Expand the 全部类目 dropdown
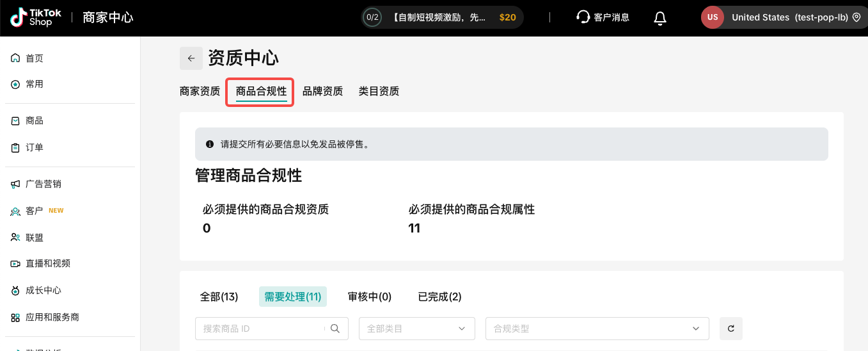This screenshot has height=351, width=868. coord(416,329)
